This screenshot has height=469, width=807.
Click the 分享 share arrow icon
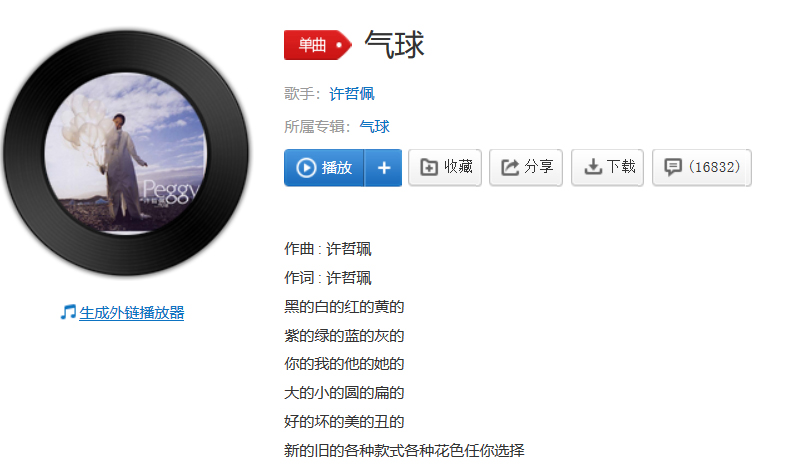pos(510,167)
